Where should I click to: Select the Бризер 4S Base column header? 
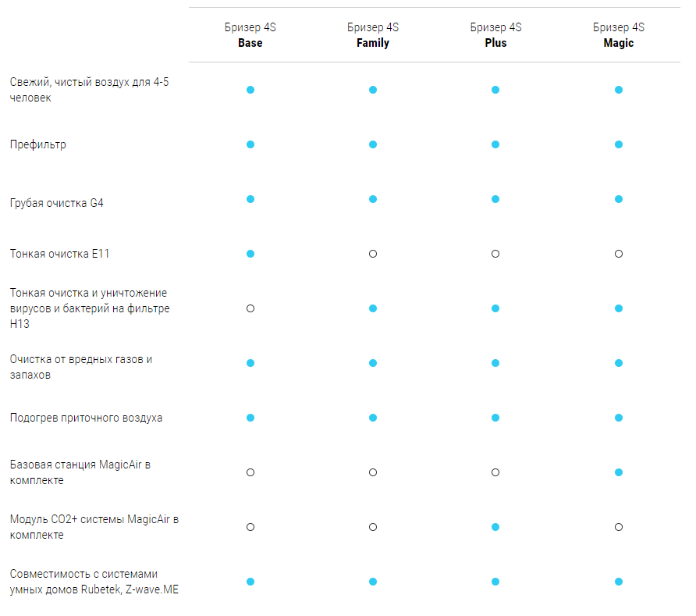[x=250, y=35]
